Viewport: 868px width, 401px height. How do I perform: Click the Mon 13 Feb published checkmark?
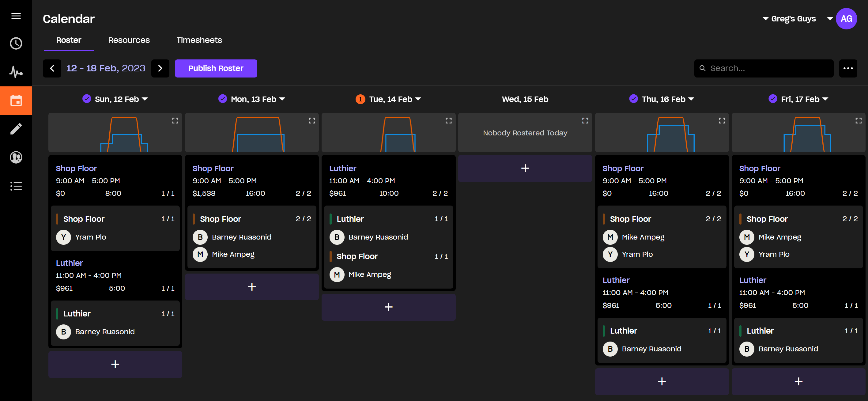(222, 99)
